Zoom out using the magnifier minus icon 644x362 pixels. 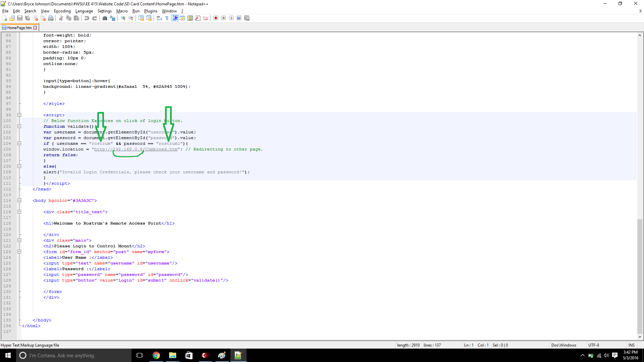(131, 18)
